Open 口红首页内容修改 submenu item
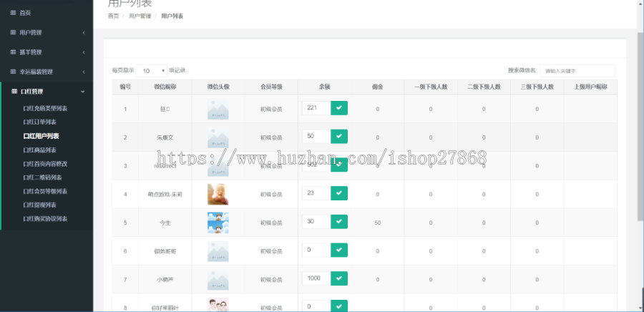The width and height of the screenshot is (644, 312). (45, 164)
